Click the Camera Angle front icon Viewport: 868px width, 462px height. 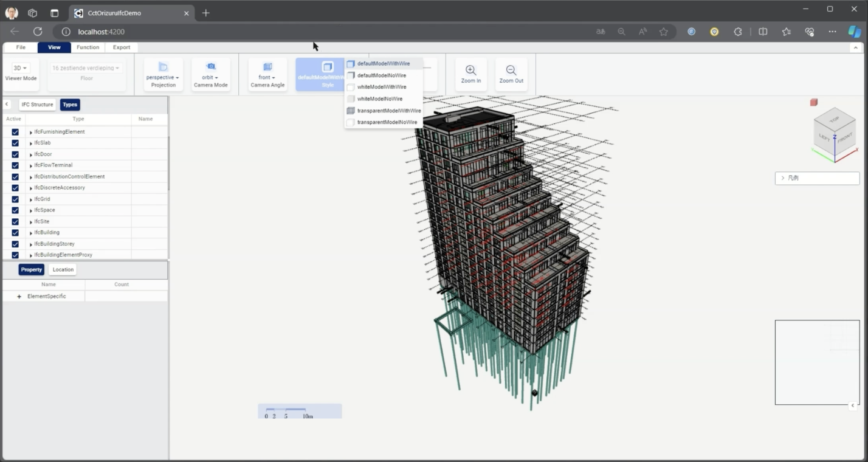pyautogui.click(x=267, y=67)
